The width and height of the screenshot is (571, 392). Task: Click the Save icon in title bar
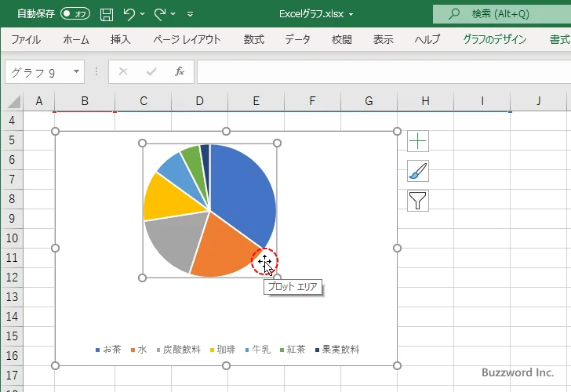(107, 13)
